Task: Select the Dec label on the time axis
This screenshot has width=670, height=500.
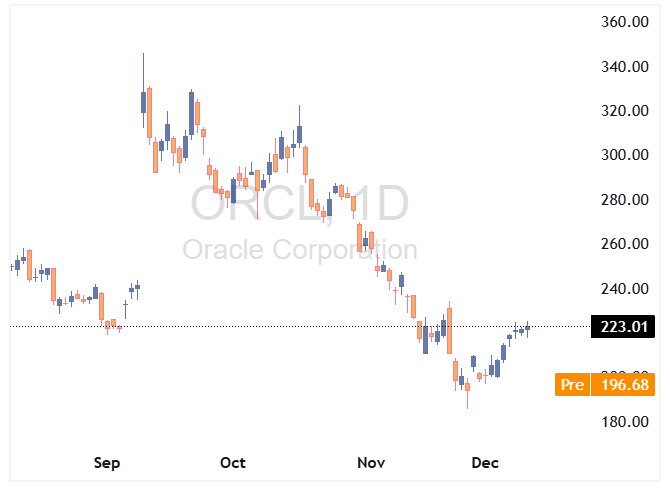Action: point(485,463)
